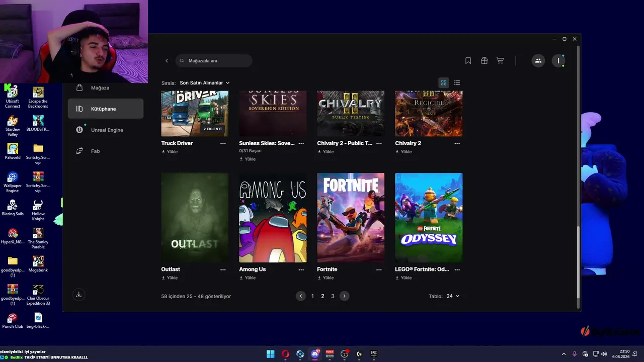This screenshot has width=644, height=362.
Task: Select the Clair Obscur Expedition 33 shortcut
Action: [x=38, y=295]
